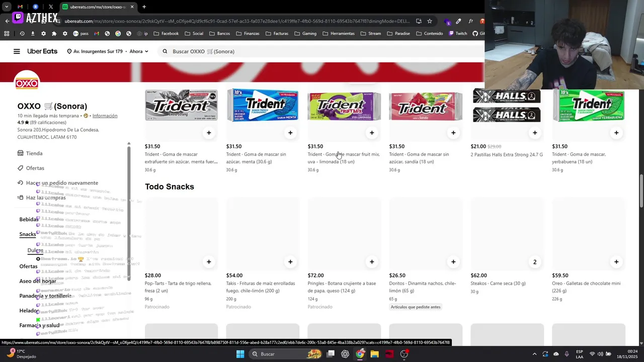Open the Facebook bookmarks folder
Viewport: 644px width, 362px height.
166,34
